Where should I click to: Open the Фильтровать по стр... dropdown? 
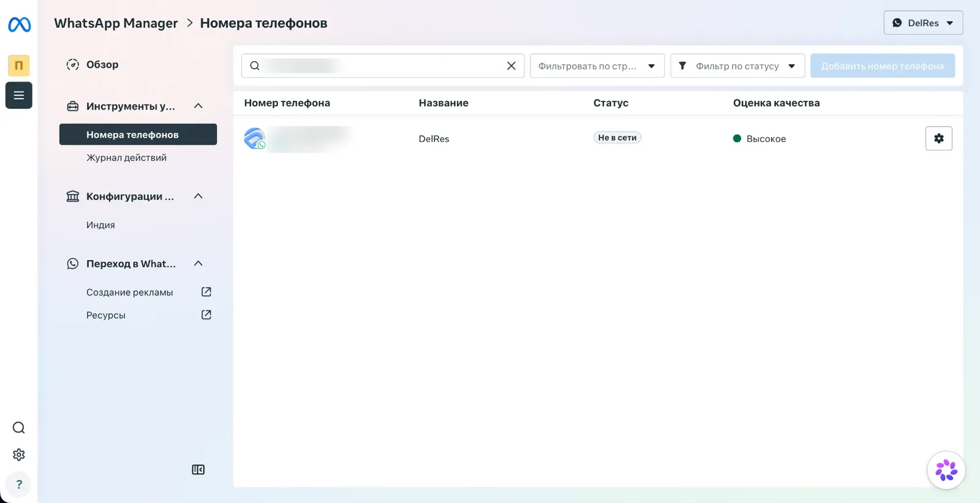click(597, 65)
